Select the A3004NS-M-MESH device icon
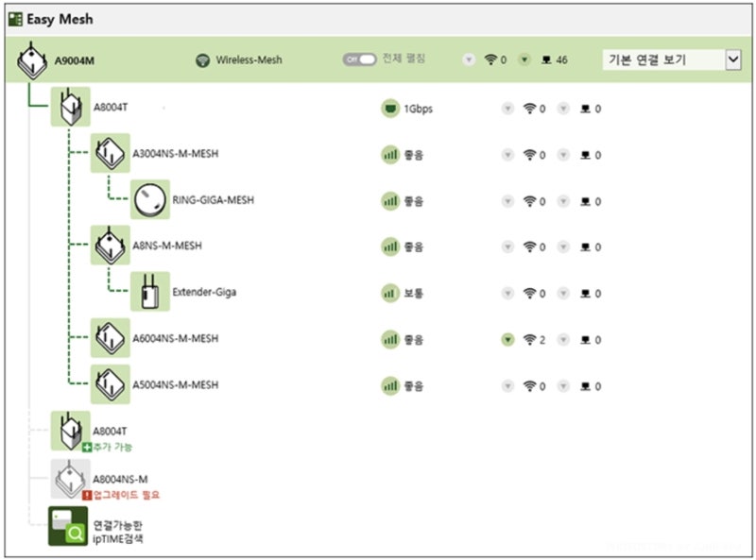756x560 pixels. [x=111, y=153]
